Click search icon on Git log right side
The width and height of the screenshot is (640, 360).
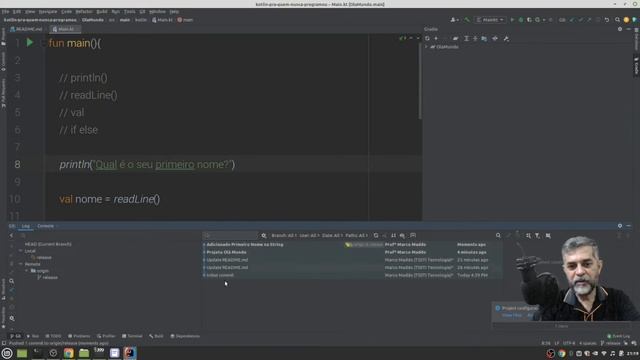click(498, 236)
